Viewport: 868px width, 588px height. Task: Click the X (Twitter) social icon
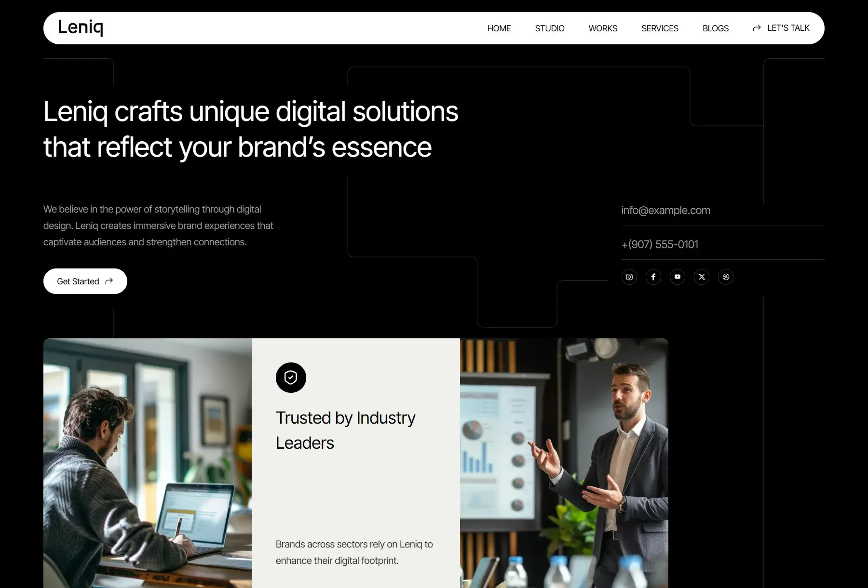702,277
